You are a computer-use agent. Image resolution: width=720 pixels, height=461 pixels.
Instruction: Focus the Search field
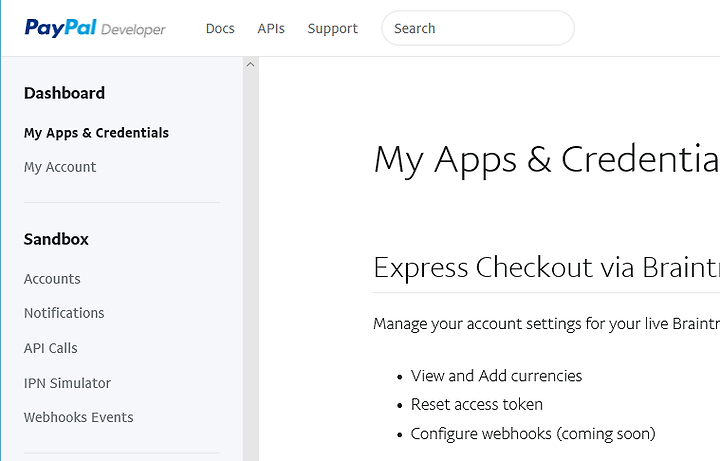[x=478, y=28]
